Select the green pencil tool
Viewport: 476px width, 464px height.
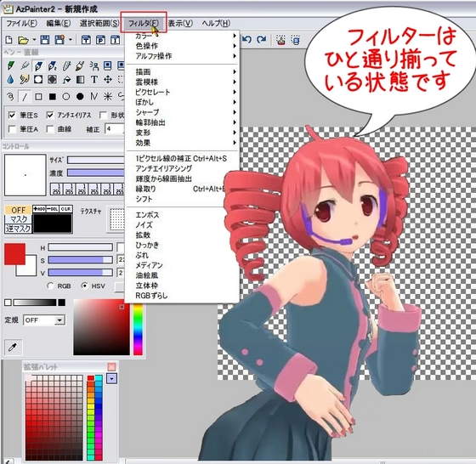[x=10, y=65]
